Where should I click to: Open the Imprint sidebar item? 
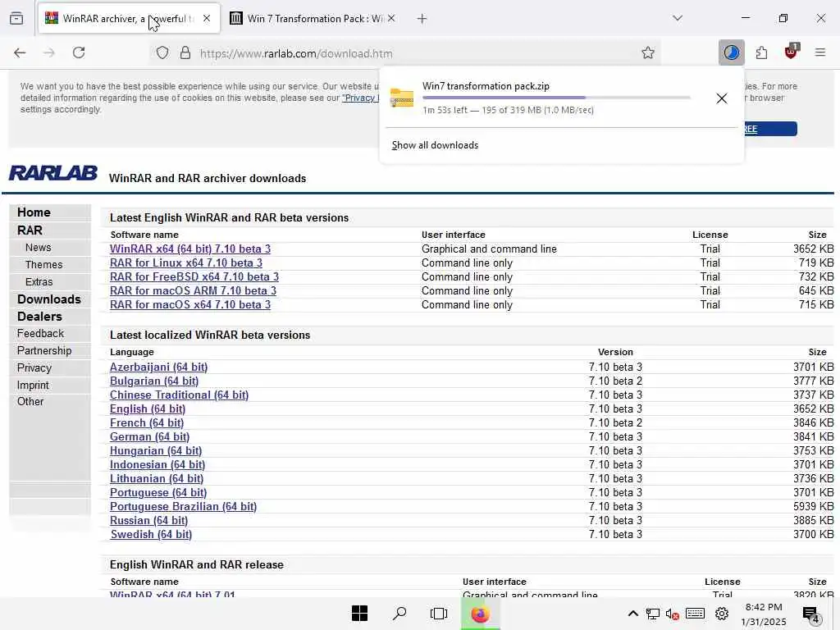pos(33,386)
